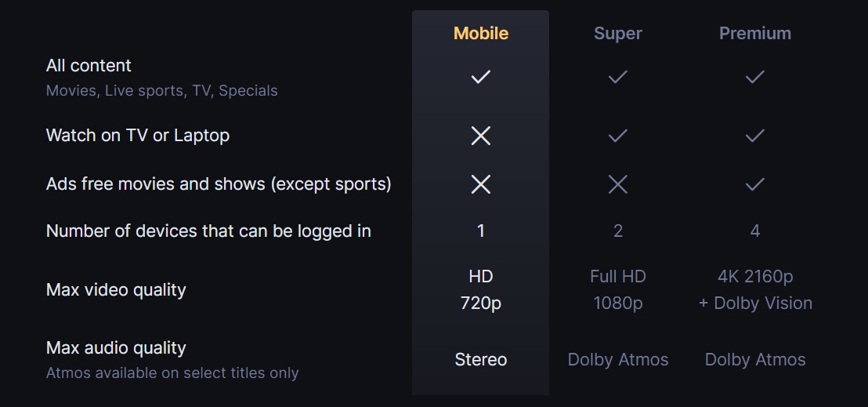Choose the Premium plan header
The height and width of the screenshot is (407, 868).
754,33
